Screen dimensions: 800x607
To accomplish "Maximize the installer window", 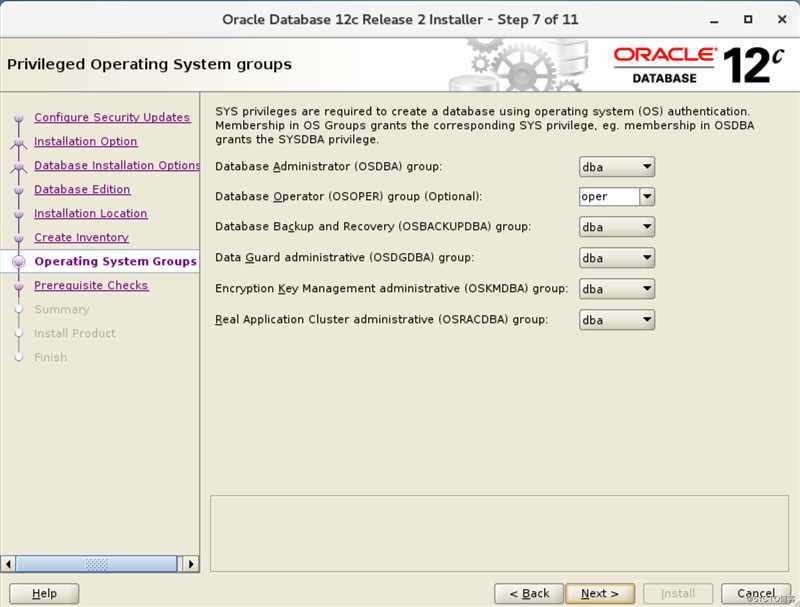I will click(x=748, y=19).
